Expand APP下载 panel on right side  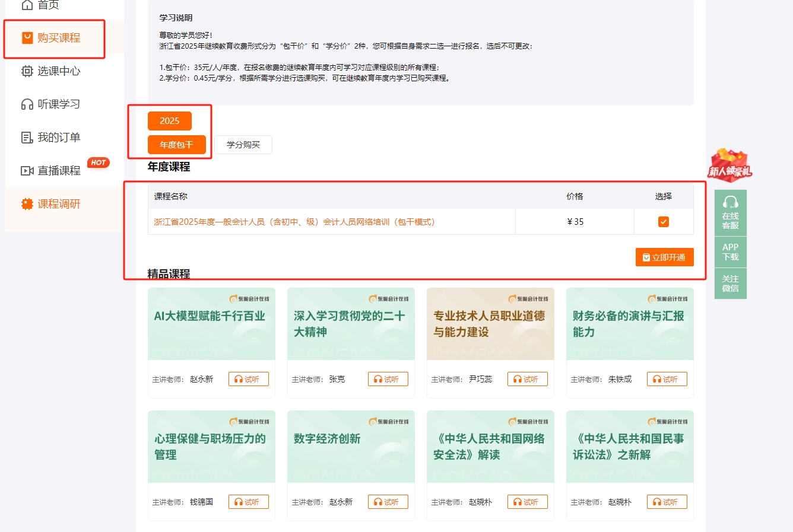(730, 253)
